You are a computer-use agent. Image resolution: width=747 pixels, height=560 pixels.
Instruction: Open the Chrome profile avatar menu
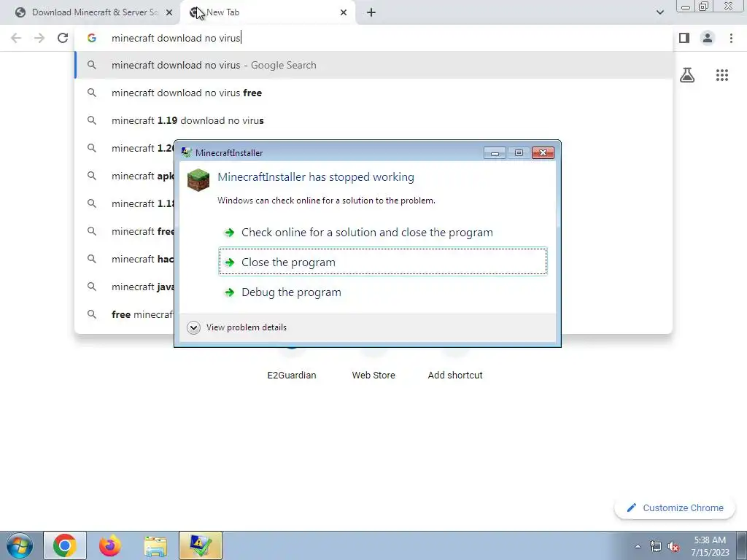pos(708,38)
